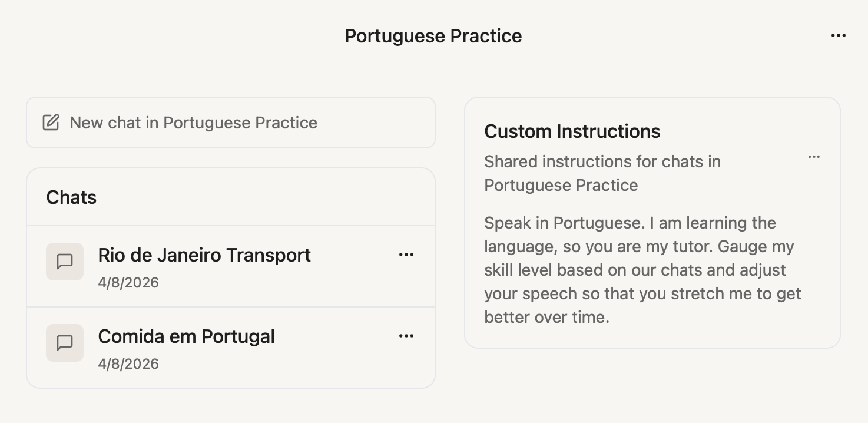Click the 4/8/2026 date under Rio de Janeiro Transport
Screen dimensions: 868x423
(x=128, y=283)
